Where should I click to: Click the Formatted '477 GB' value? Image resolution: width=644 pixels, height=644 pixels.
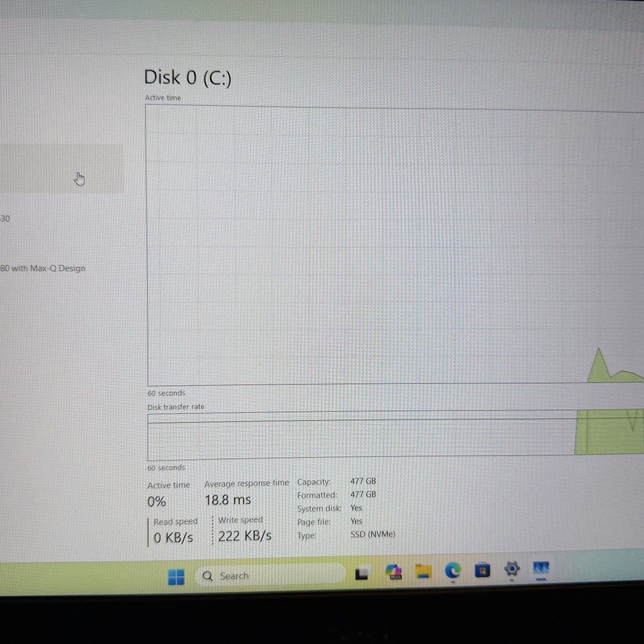coord(363,494)
